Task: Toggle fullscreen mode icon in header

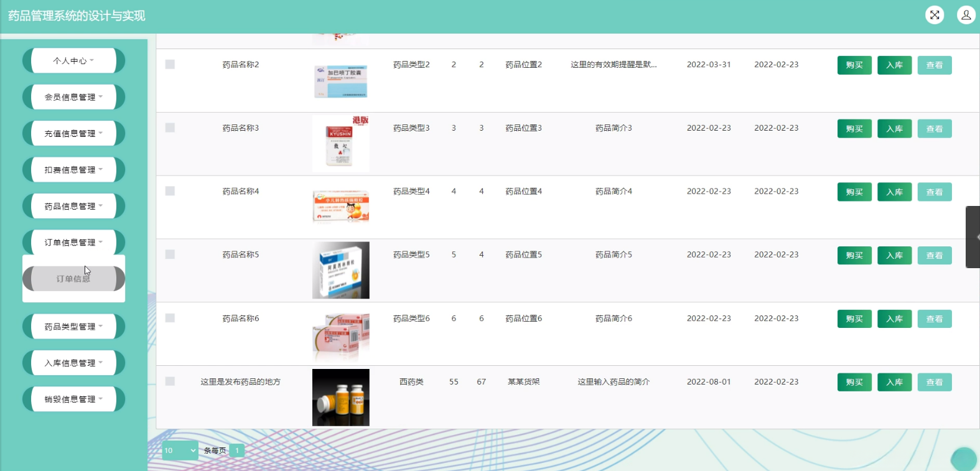Action: point(935,15)
